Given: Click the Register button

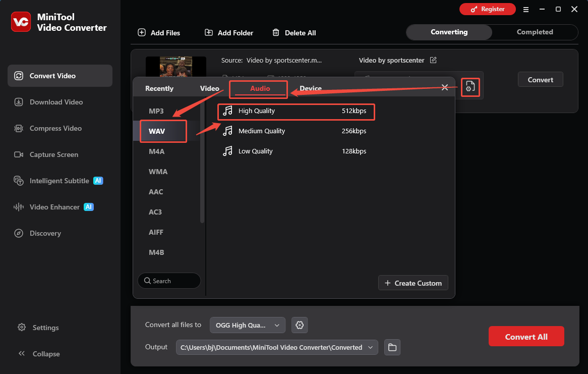Looking at the screenshot, I should 488,9.
